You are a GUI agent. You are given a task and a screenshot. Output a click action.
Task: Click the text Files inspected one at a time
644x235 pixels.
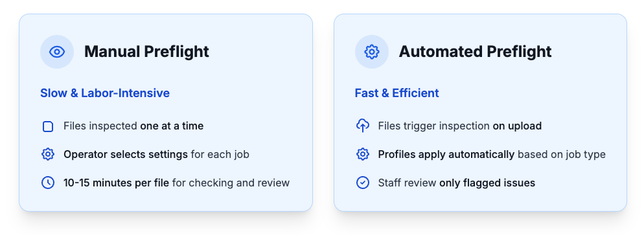[133, 126]
